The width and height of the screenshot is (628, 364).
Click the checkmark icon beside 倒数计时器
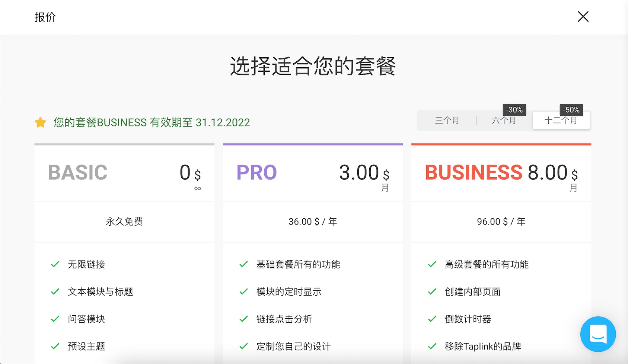coord(432,319)
